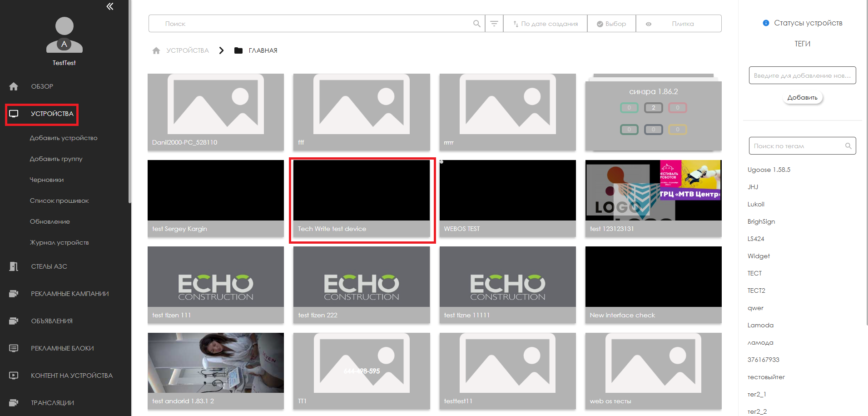Toggle Выбор selection mode
868x416 pixels.
point(611,24)
